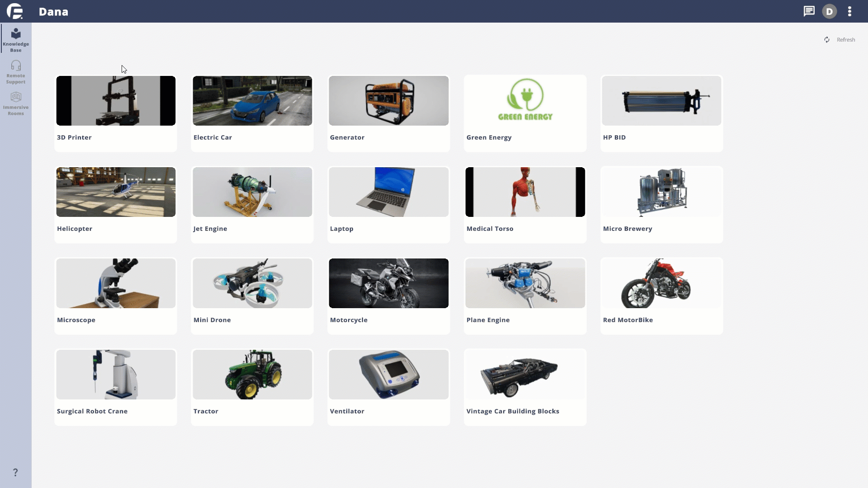The image size is (868, 488).
Task: Click the help question mark icon
Action: pyautogui.click(x=15, y=472)
